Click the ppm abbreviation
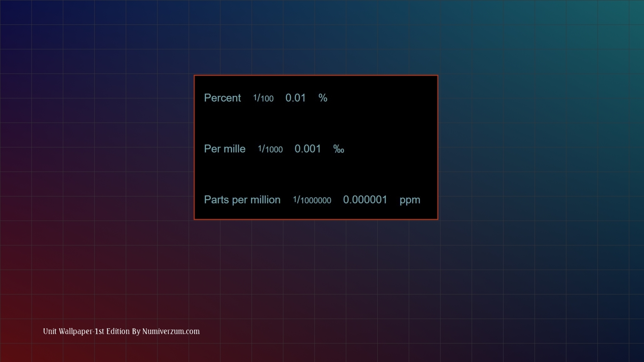 (410, 200)
